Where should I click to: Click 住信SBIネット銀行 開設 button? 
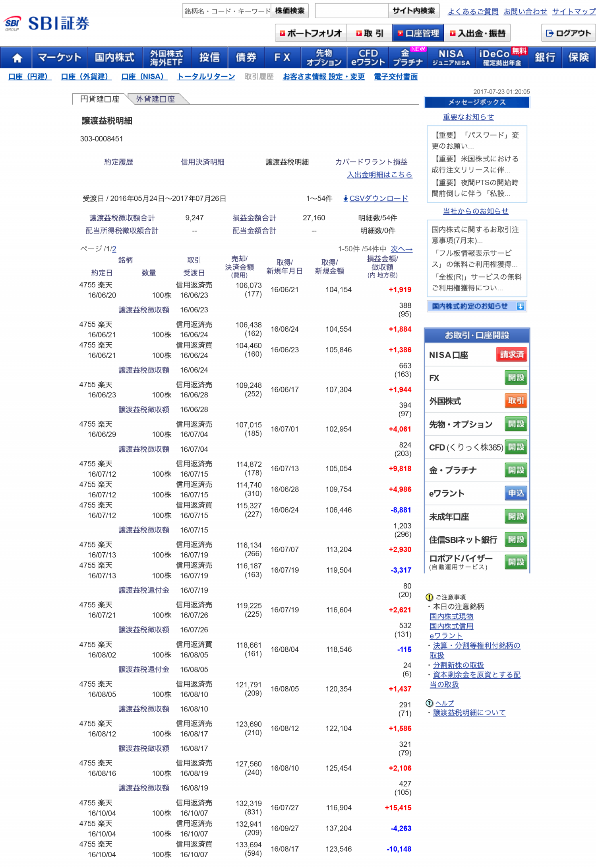click(516, 539)
